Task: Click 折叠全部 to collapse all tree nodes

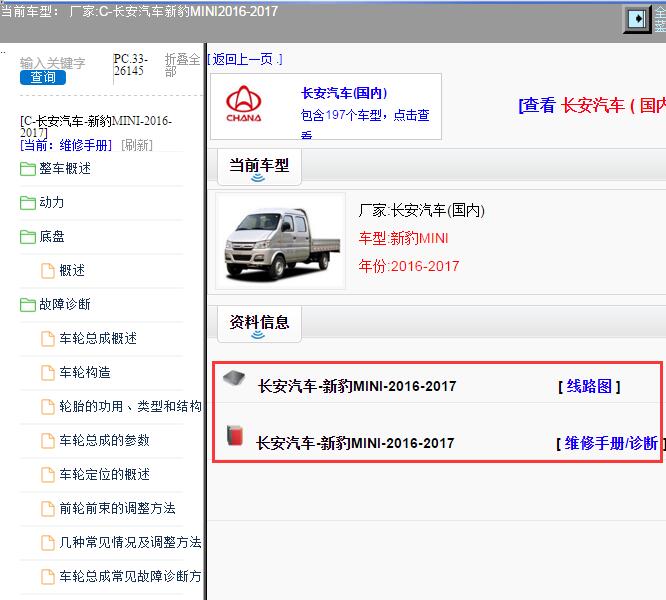Action: (182, 65)
